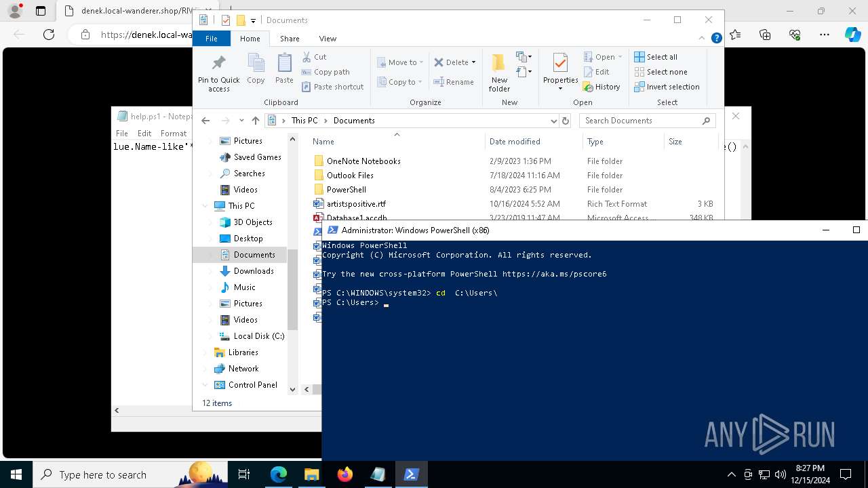Expand the New item dropdown
Image resolution: width=868 pixels, height=488 pixels.
pyautogui.click(x=524, y=57)
